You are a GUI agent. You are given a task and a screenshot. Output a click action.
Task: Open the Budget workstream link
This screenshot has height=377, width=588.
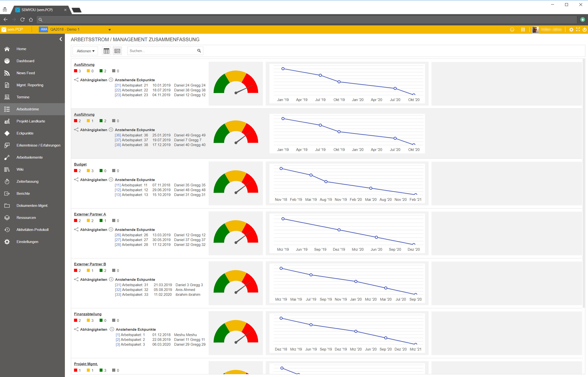(x=80, y=164)
